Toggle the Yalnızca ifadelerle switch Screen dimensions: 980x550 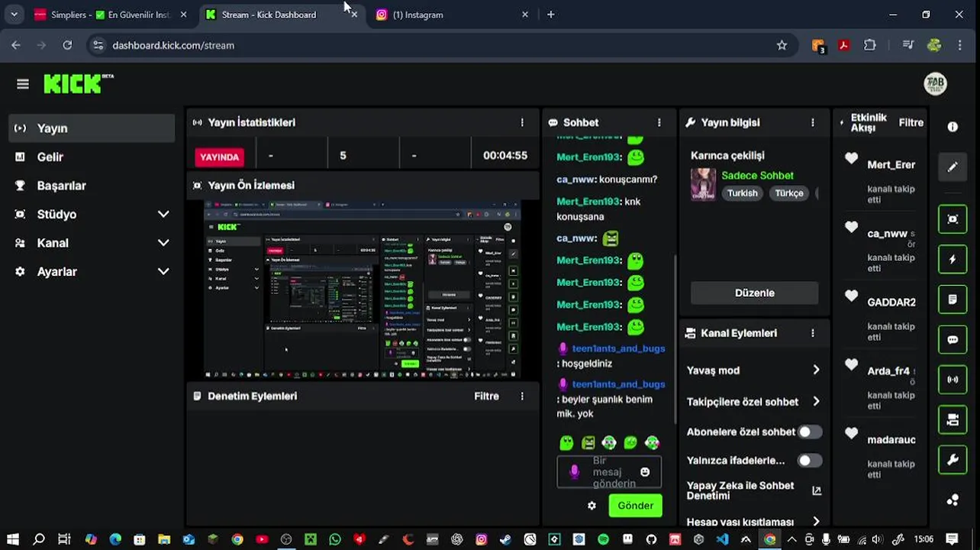[810, 461]
